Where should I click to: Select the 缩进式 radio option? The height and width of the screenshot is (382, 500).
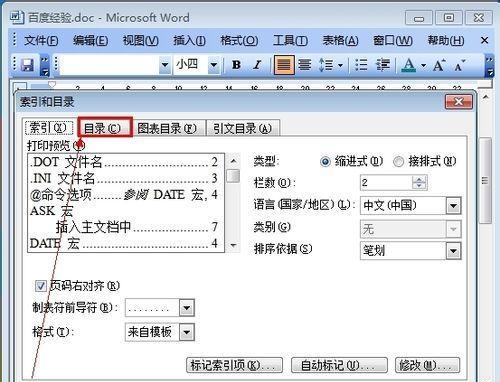[x=325, y=162]
